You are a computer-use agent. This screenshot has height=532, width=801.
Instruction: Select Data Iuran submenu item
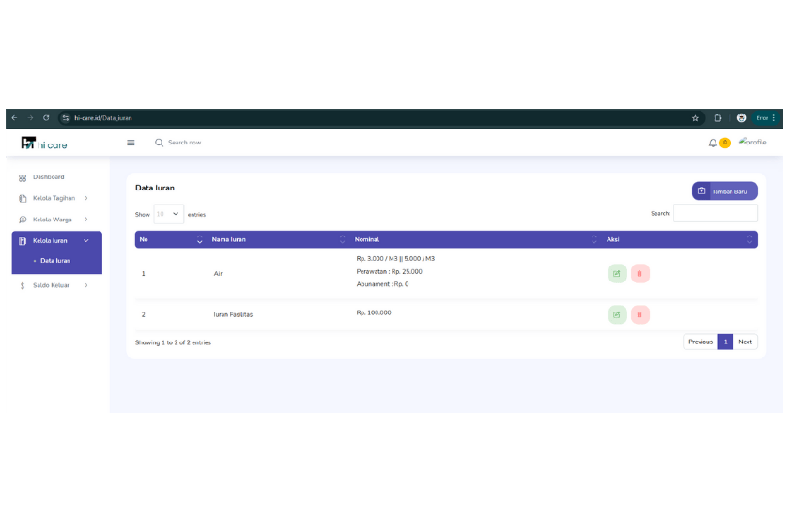55,261
